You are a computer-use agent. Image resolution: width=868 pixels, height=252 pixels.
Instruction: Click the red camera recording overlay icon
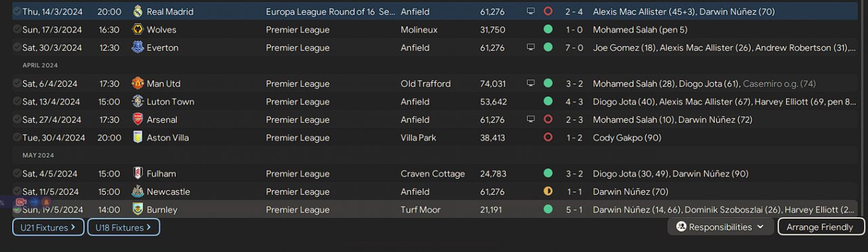[x=20, y=202]
